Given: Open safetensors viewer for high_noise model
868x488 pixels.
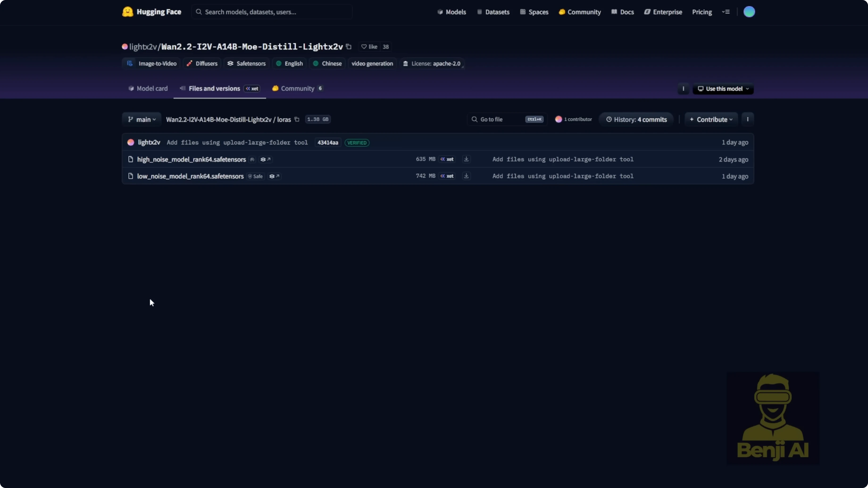Looking at the screenshot, I should coord(266,159).
